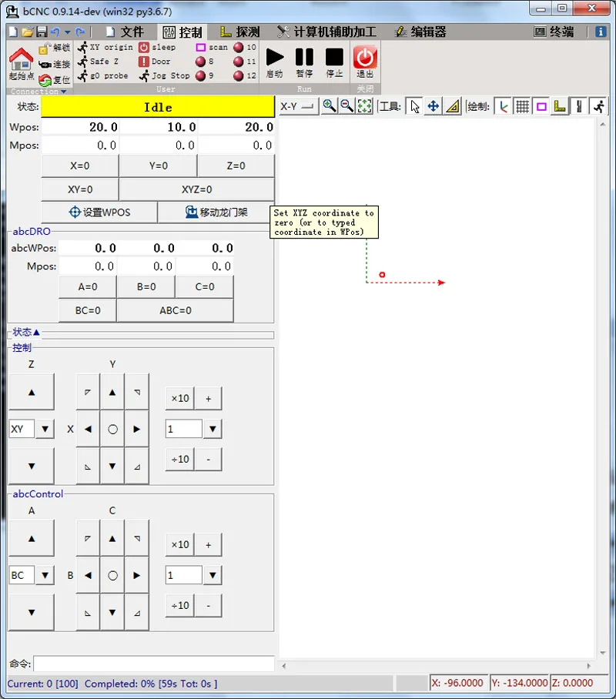Click the undo arrow icon
Viewport: 616px width, 699px height.
pos(55,32)
